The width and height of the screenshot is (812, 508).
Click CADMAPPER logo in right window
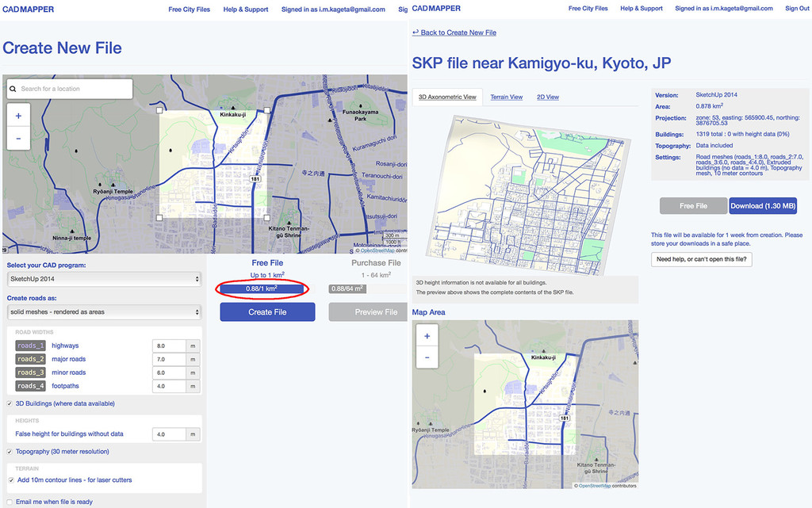click(436, 8)
